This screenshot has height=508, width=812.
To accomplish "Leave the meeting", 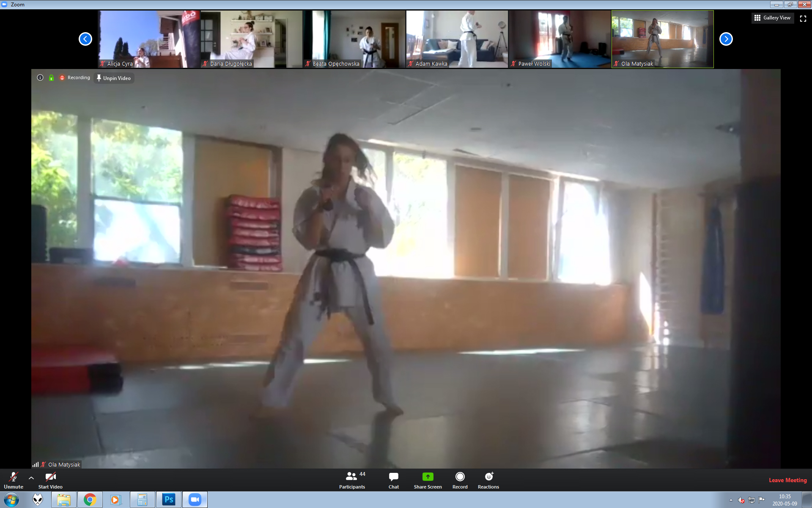I will click(787, 480).
